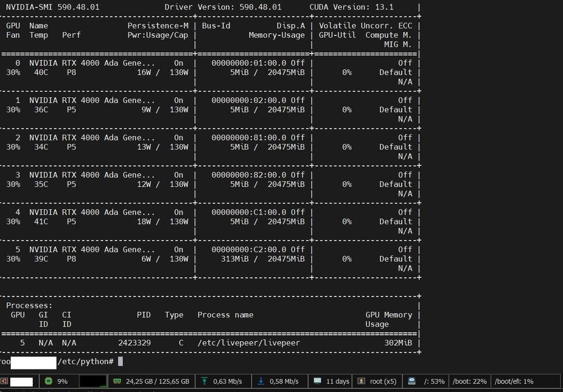The height and width of the screenshot is (392, 563).
Task: Click the Processes: section heading
Action: (29, 305)
